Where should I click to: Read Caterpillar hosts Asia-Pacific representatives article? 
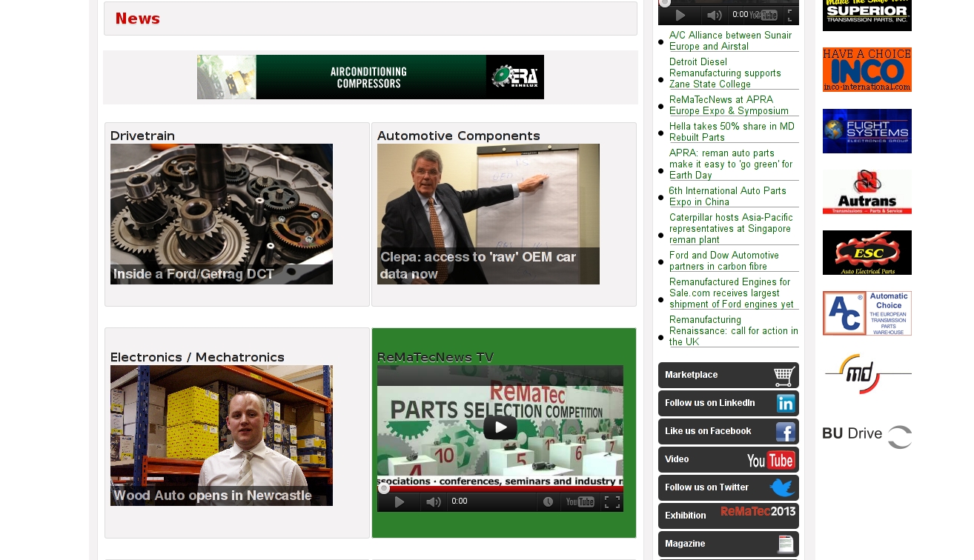731,229
